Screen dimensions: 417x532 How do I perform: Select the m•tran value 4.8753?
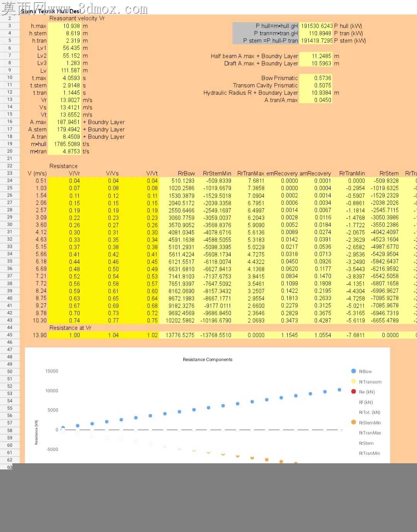point(71,151)
